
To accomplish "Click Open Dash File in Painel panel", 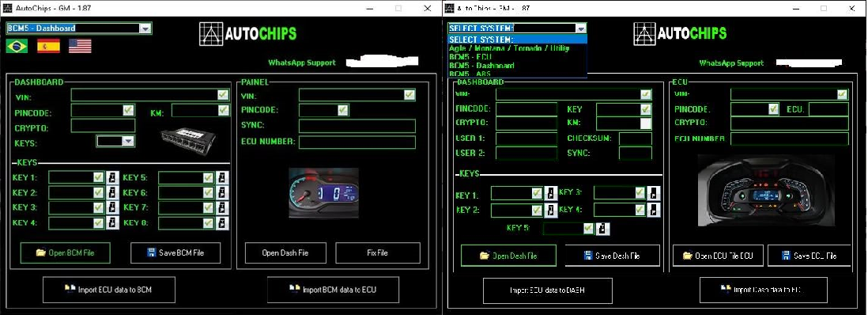I will point(285,253).
